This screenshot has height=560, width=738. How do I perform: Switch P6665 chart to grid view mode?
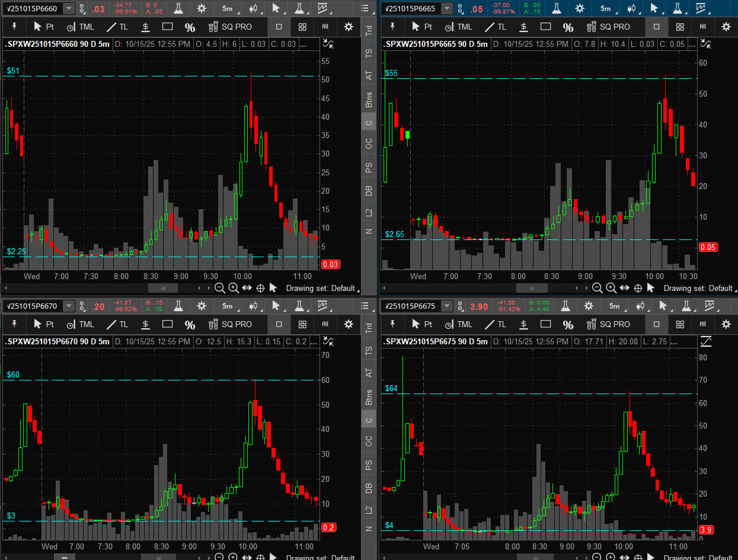click(680, 27)
